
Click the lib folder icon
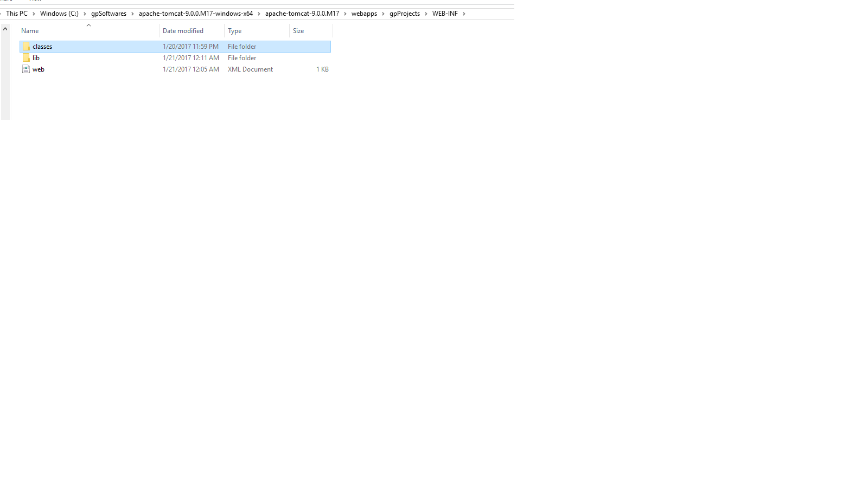tap(26, 58)
